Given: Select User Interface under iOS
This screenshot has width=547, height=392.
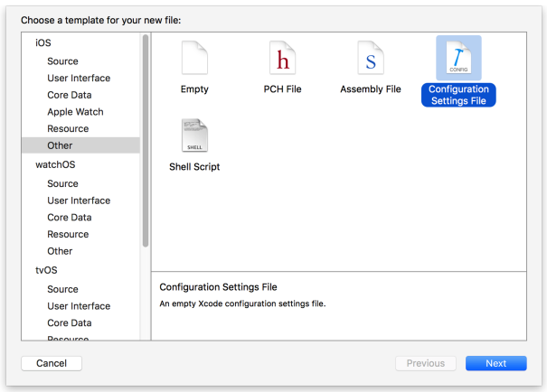Looking at the screenshot, I should [x=79, y=79].
